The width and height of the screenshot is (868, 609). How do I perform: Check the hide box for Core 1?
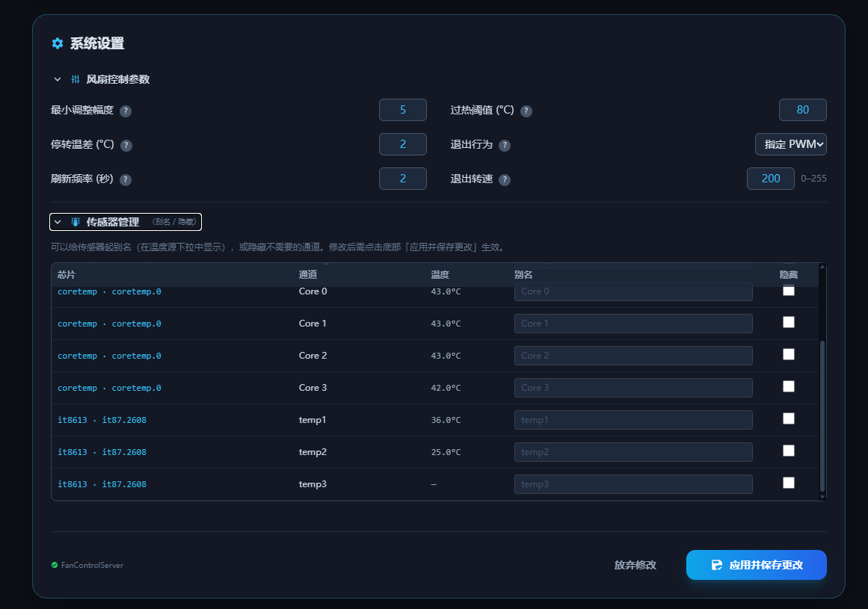[789, 322]
